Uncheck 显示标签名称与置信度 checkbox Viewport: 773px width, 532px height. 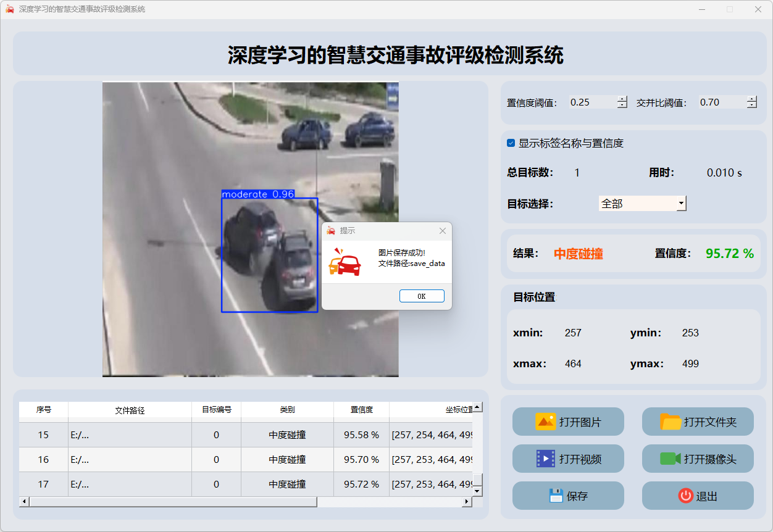[511, 143]
